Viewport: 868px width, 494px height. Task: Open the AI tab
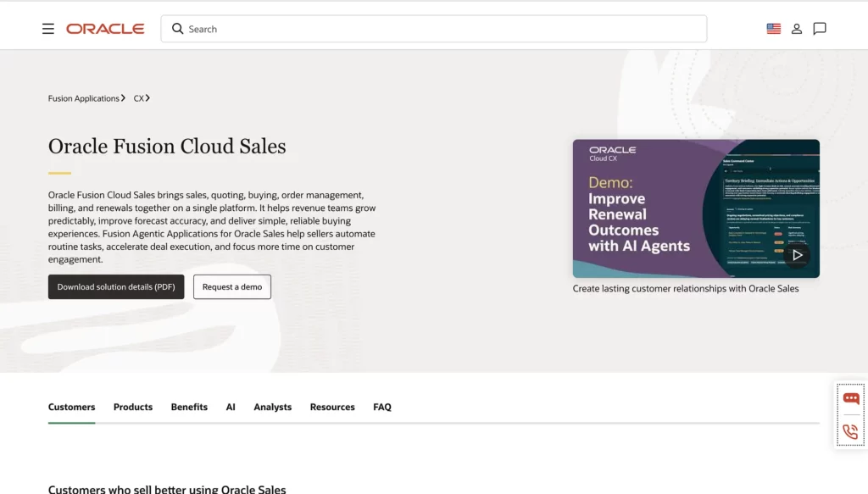tap(231, 408)
